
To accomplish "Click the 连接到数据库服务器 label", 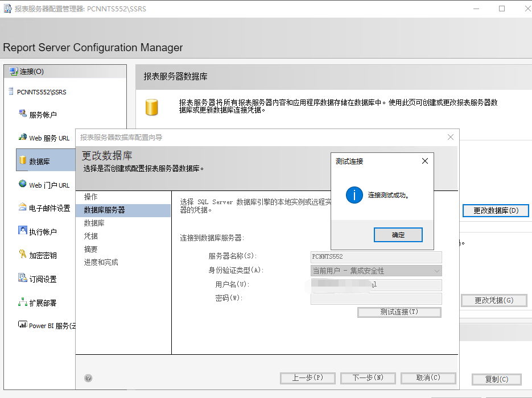I will [212, 238].
